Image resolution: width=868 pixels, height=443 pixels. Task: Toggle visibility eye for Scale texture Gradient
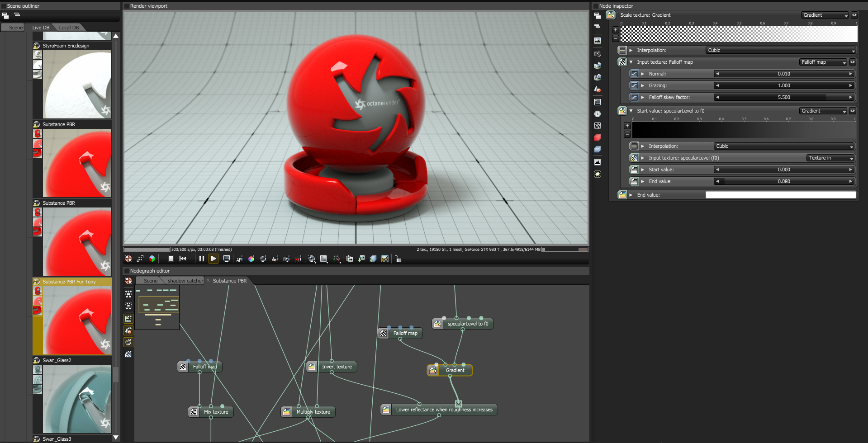(854, 15)
